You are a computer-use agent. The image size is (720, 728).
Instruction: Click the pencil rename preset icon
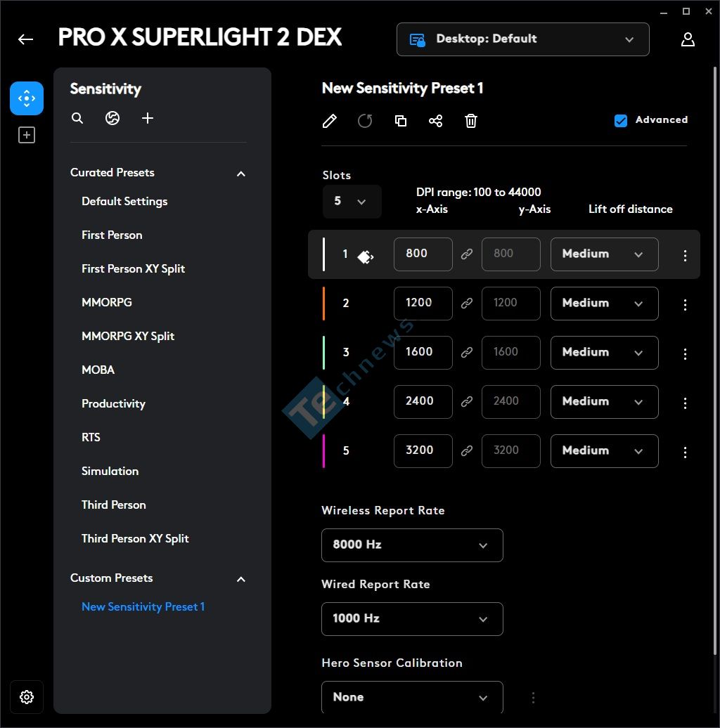(x=330, y=121)
